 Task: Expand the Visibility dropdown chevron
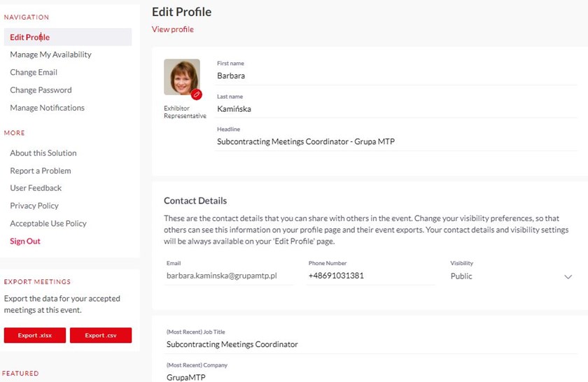click(568, 276)
